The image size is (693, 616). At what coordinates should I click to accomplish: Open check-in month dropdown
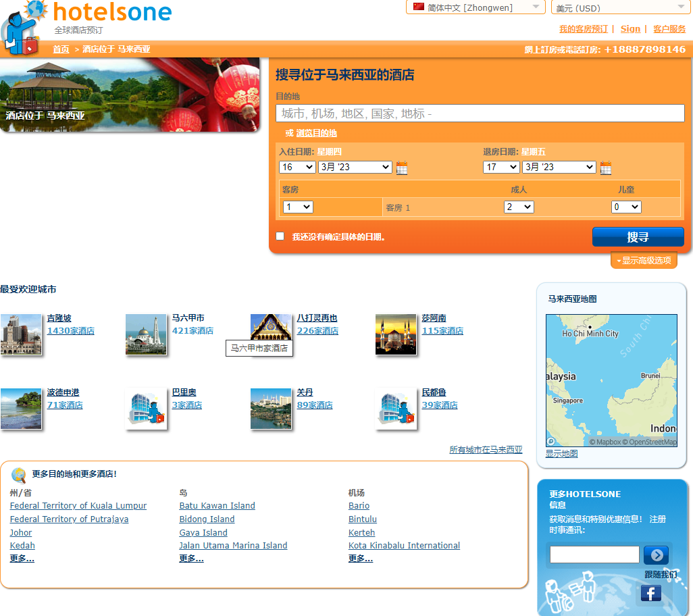pyautogui.click(x=355, y=167)
